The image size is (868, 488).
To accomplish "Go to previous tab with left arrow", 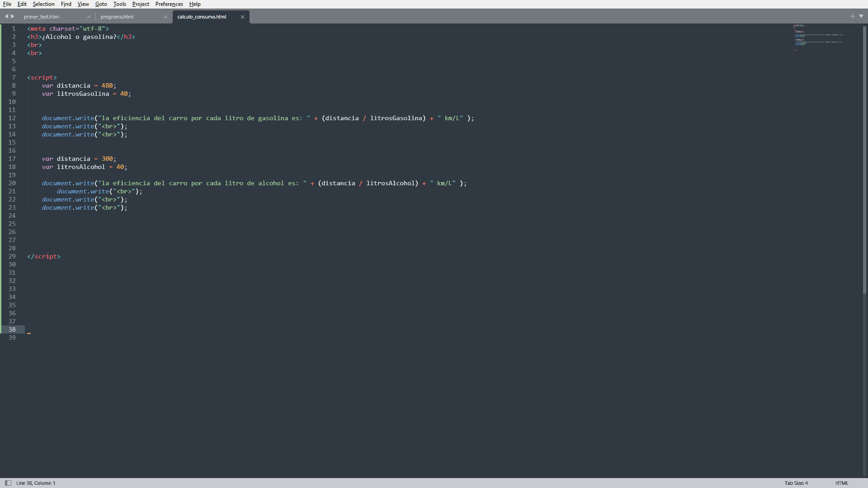I will [x=6, y=16].
